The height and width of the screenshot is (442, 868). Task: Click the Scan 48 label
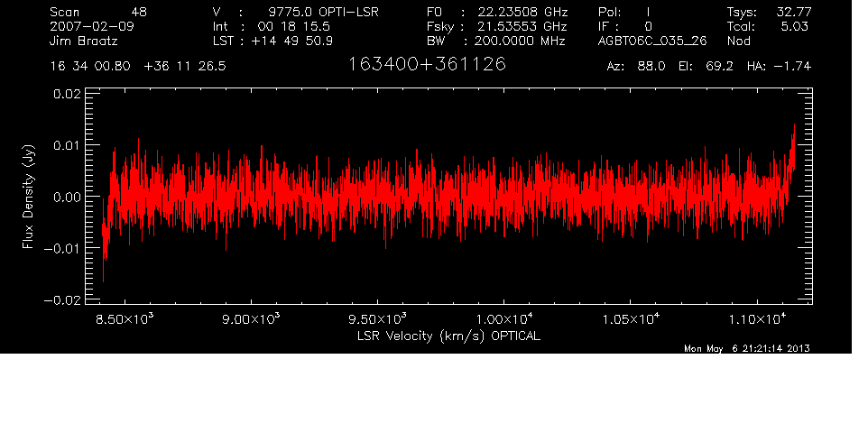point(98,12)
